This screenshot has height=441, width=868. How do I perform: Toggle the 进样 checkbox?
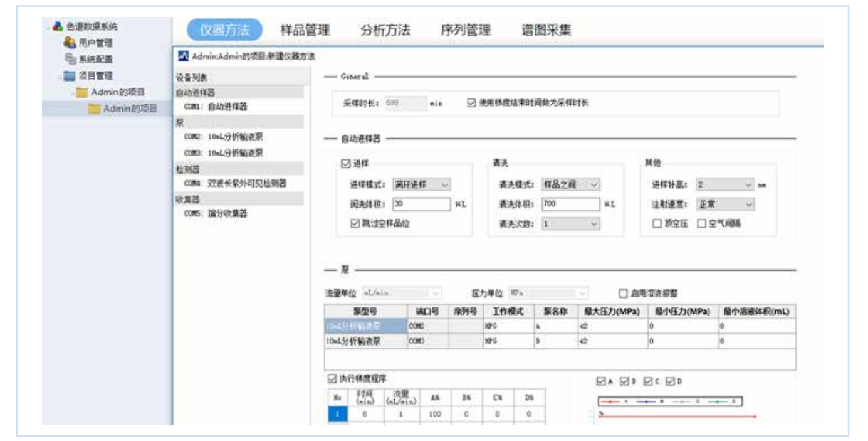347,163
